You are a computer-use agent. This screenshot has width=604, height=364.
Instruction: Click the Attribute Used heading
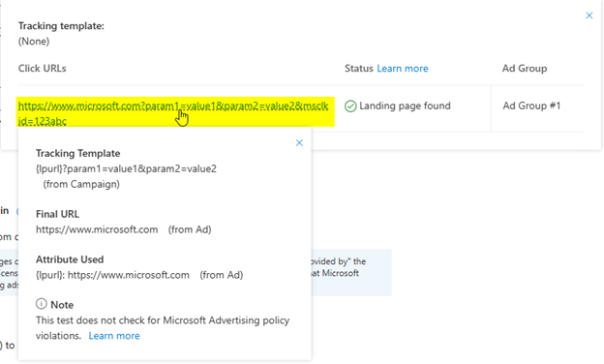pos(70,259)
